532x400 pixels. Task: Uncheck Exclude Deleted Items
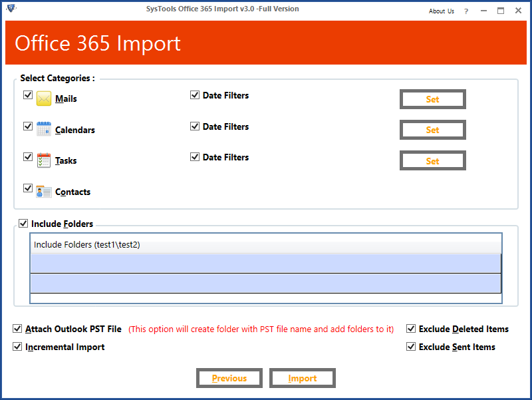coord(411,328)
